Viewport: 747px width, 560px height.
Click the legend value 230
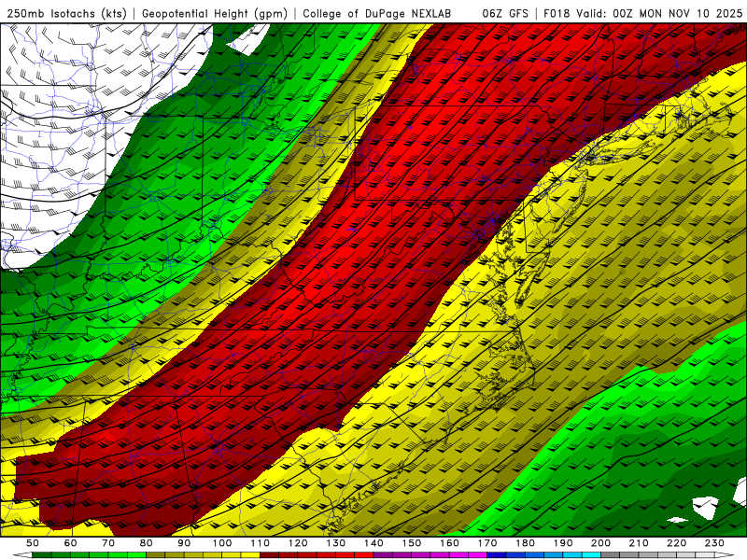coord(714,543)
